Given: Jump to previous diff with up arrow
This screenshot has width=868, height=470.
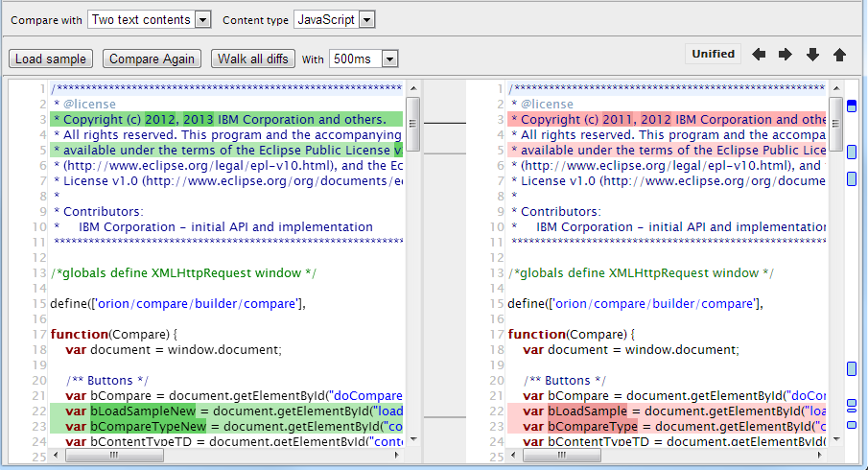Looking at the screenshot, I should [839, 55].
